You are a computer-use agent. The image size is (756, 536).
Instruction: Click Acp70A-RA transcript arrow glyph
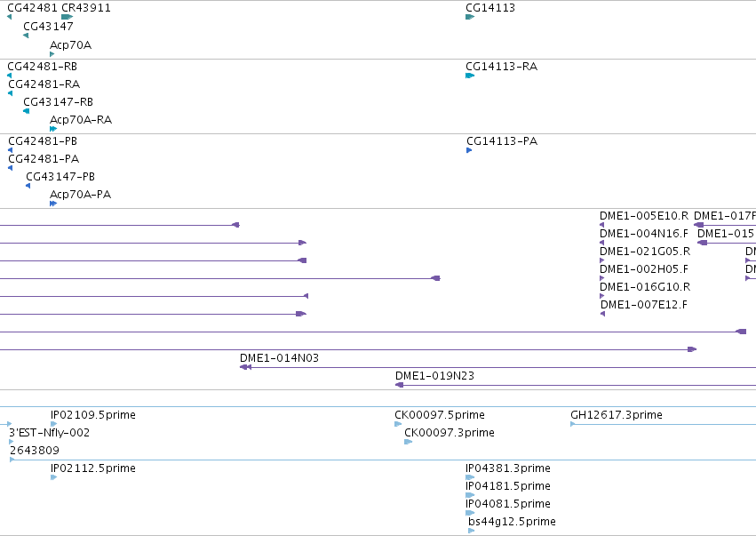point(53,129)
